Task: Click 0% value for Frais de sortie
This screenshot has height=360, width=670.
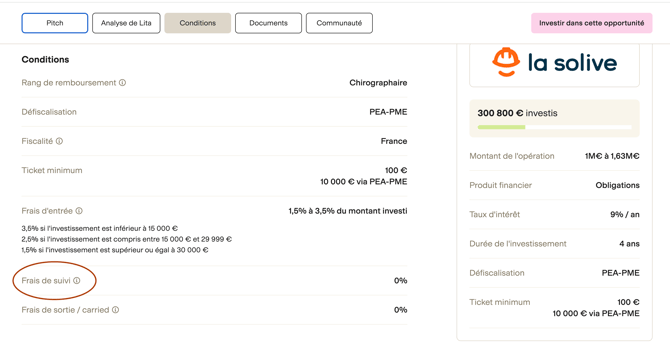Action: pos(400,310)
